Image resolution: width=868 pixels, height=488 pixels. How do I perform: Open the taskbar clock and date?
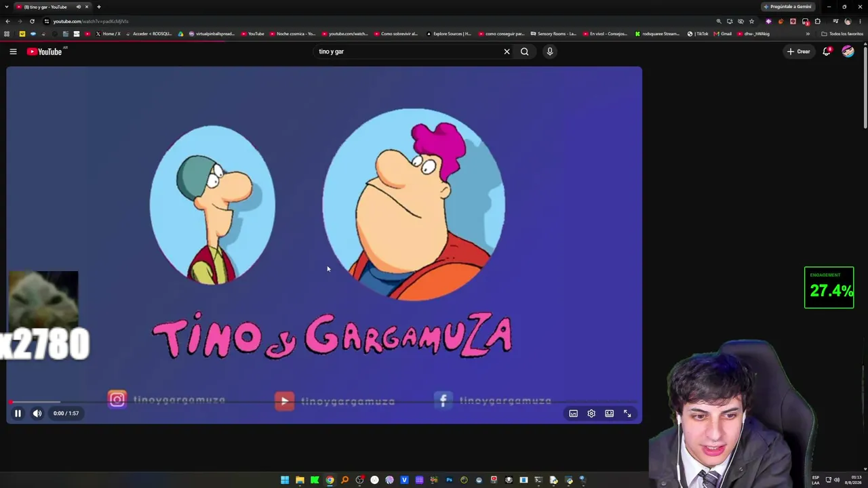pyautogui.click(x=854, y=480)
